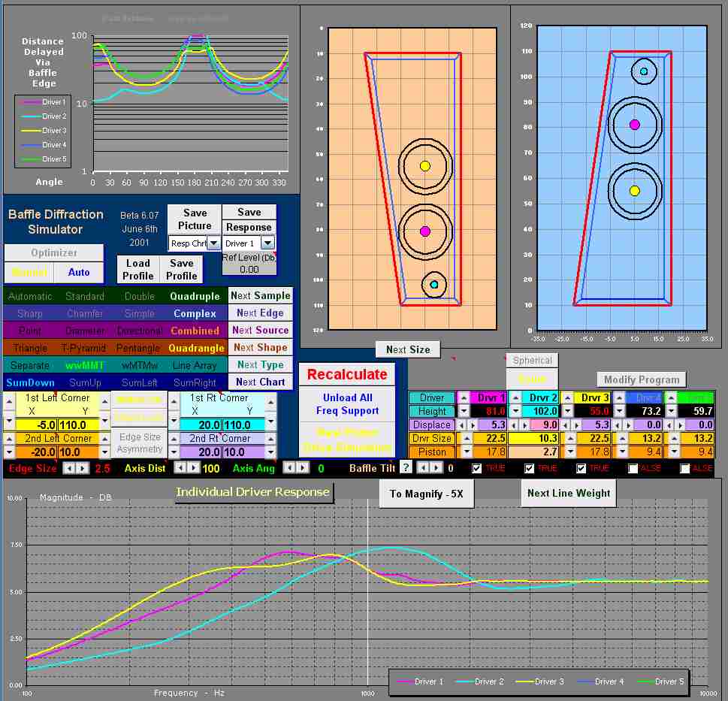Increase Drvr 1 Size using up arrow
This screenshot has height=701, width=728.
point(467,438)
